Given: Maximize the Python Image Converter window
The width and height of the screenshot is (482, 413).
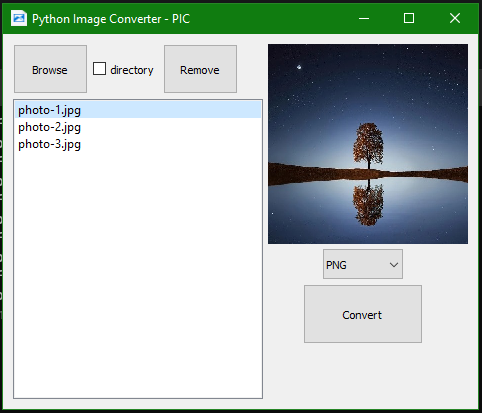Looking at the screenshot, I should (x=409, y=18).
